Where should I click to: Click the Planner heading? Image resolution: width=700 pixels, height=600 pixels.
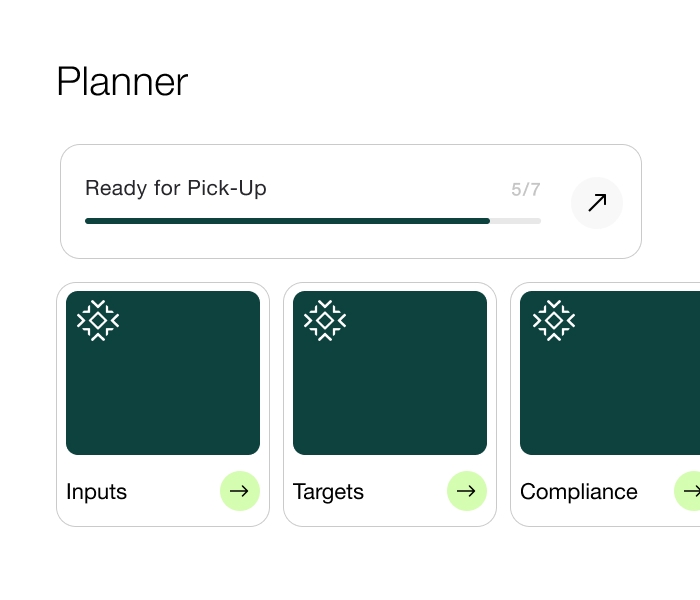coord(122,81)
